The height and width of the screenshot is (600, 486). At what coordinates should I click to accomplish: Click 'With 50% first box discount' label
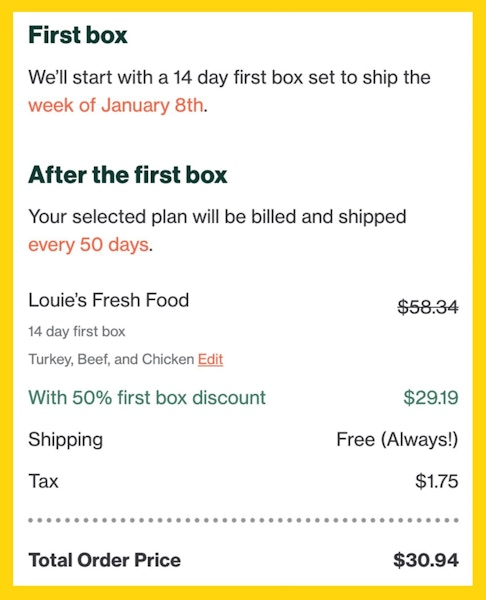tap(147, 397)
